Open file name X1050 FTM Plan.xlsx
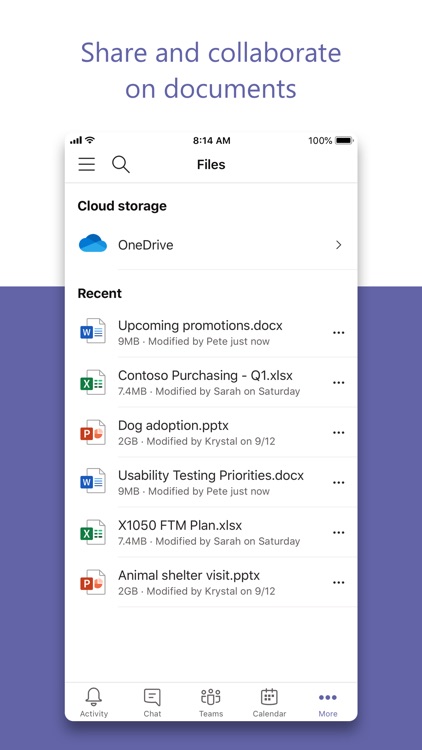Viewport: 422px width, 750px height. click(180, 525)
